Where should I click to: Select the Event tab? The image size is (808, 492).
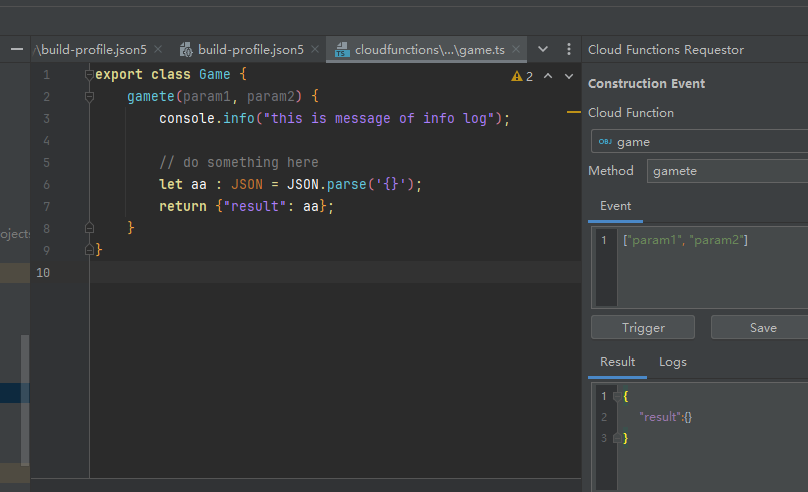pyautogui.click(x=615, y=206)
